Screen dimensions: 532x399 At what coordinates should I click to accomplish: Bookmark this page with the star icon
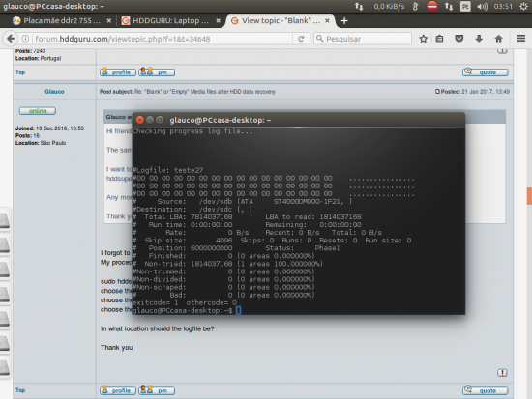(423, 39)
